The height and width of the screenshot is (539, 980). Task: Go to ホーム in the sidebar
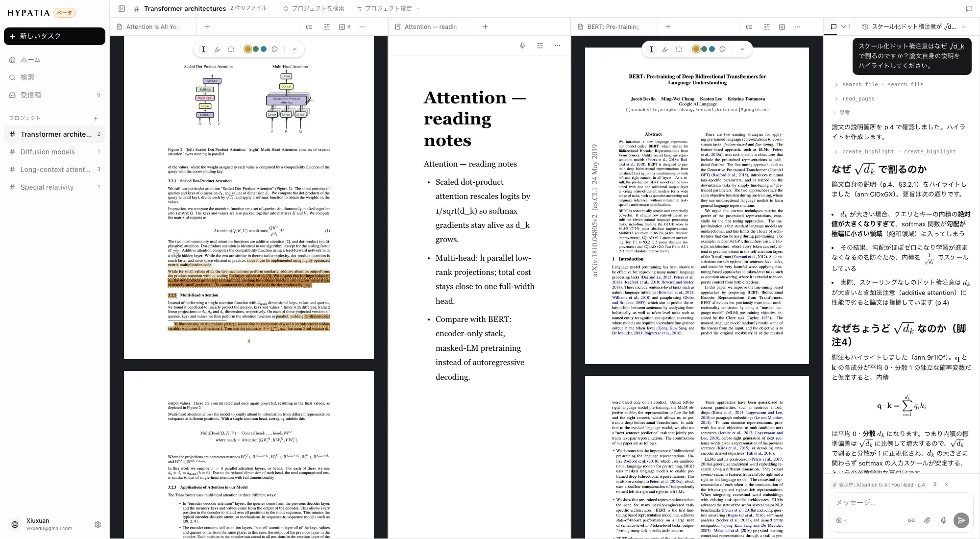[x=54, y=60]
